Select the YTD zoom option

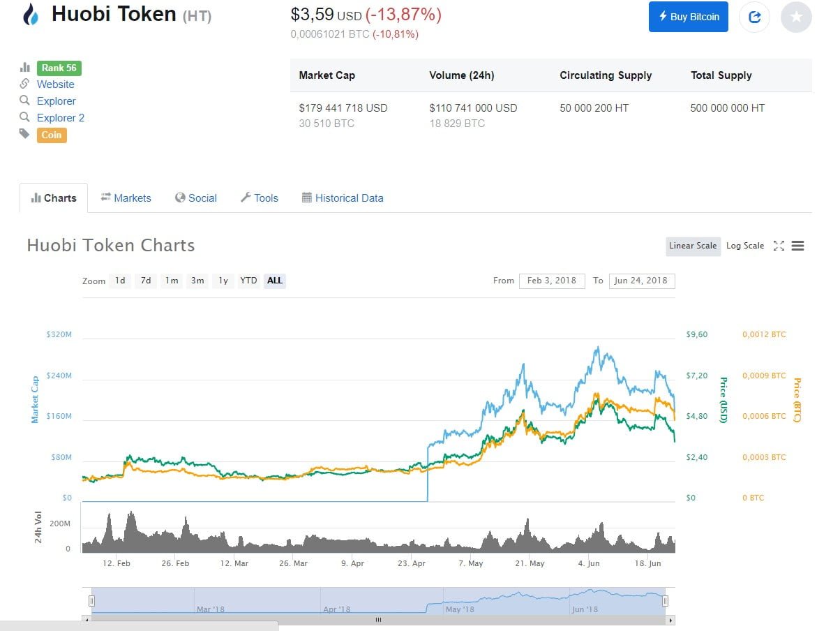[x=248, y=281]
